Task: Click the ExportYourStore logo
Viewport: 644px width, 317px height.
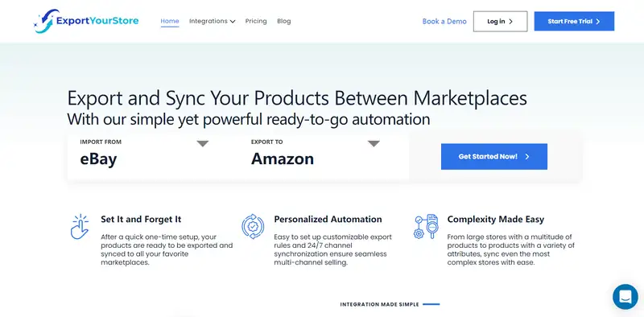Action: 86,21
